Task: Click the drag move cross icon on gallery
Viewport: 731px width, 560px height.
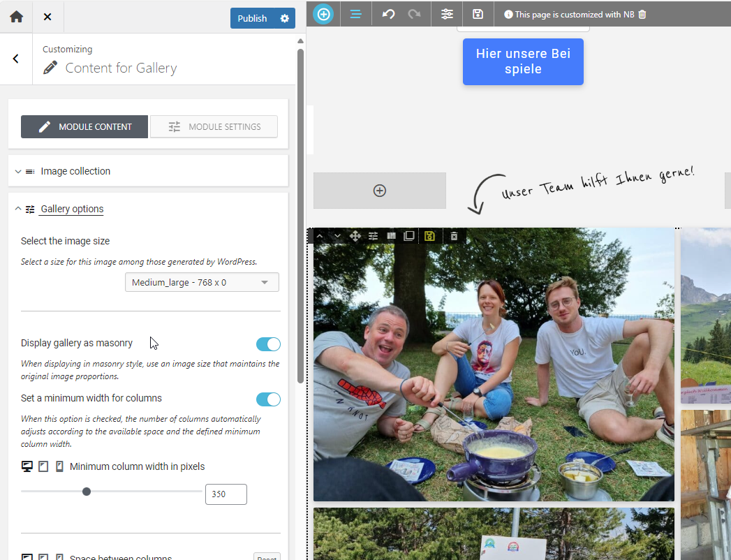Action: coord(355,236)
